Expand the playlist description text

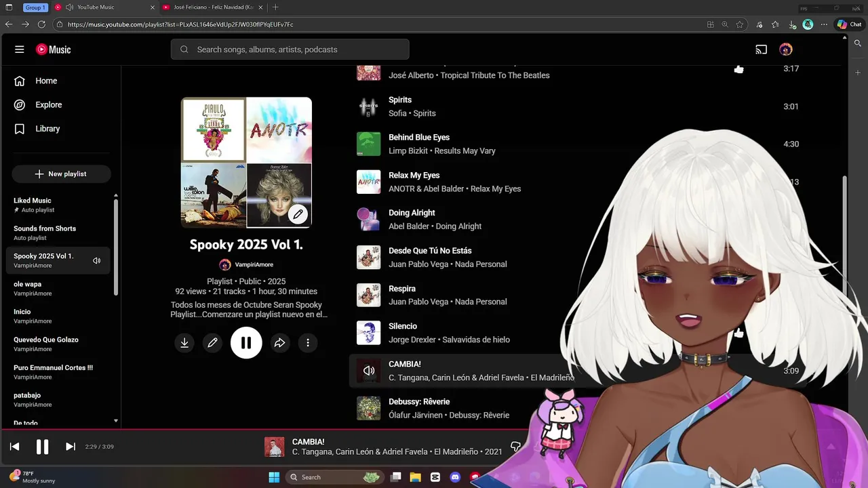point(249,310)
